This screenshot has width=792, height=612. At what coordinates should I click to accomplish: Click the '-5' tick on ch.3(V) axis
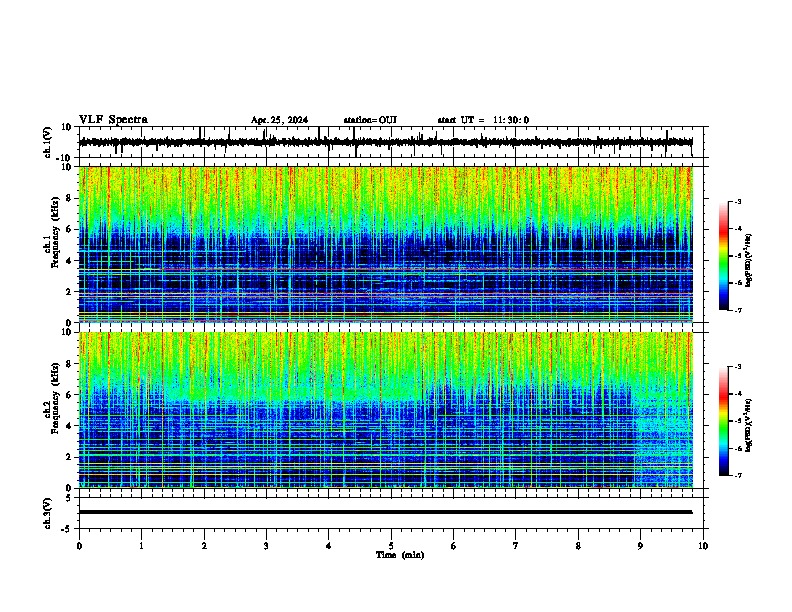point(67,529)
